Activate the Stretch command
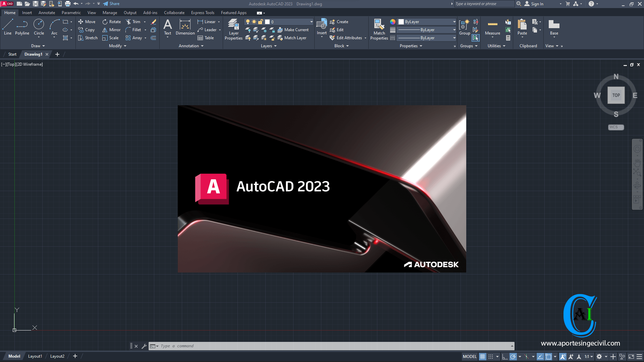Viewport: 644px width, 362px height. pos(88,38)
